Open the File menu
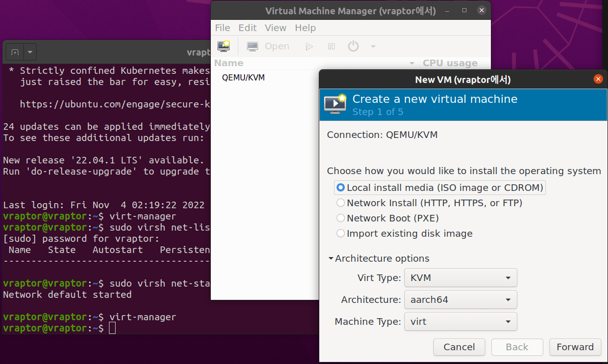This screenshot has width=608, height=364. [223, 28]
